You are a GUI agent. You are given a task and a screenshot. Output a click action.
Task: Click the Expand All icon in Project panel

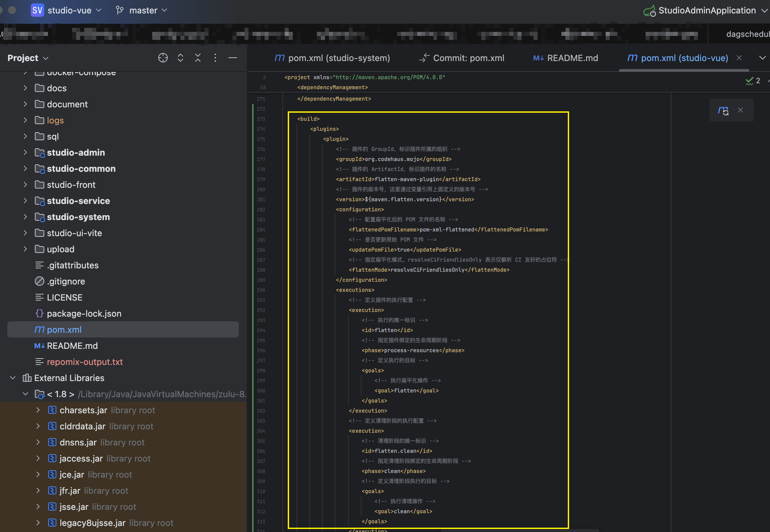[180, 58]
